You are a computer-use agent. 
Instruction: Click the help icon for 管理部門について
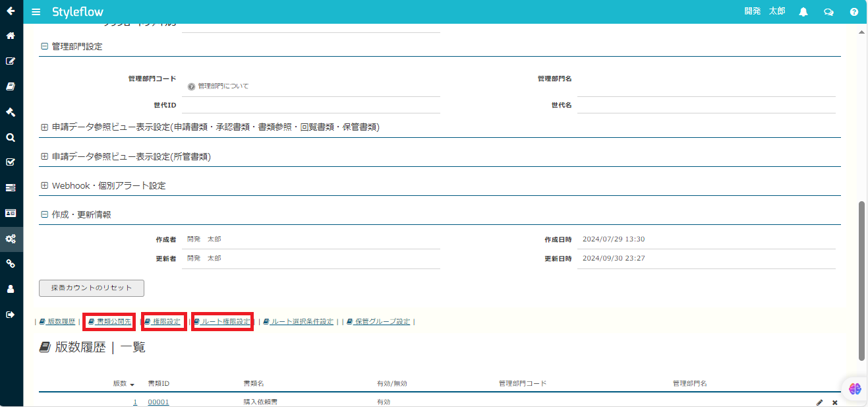191,86
